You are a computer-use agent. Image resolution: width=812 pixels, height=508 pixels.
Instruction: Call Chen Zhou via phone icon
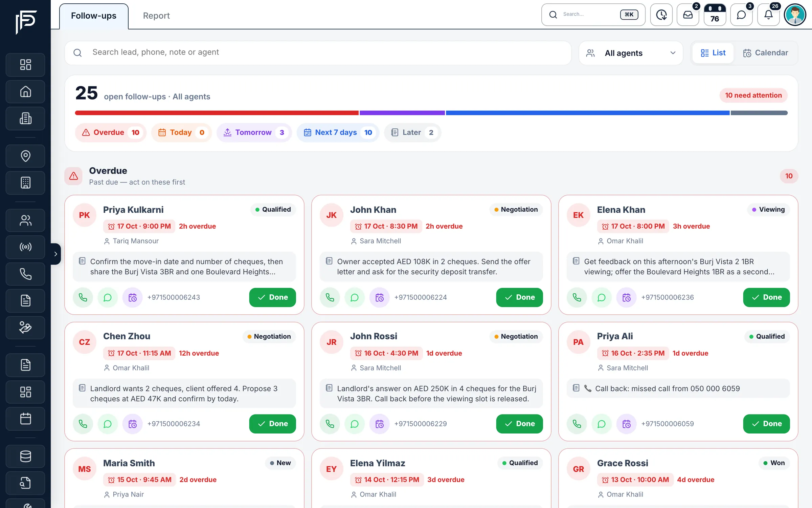click(x=83, y=424)
